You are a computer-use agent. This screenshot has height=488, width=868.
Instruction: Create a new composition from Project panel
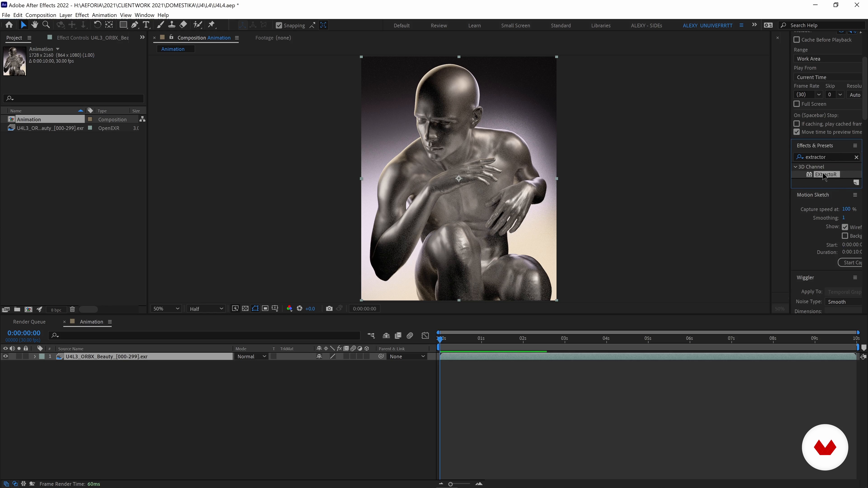(28, 310)
